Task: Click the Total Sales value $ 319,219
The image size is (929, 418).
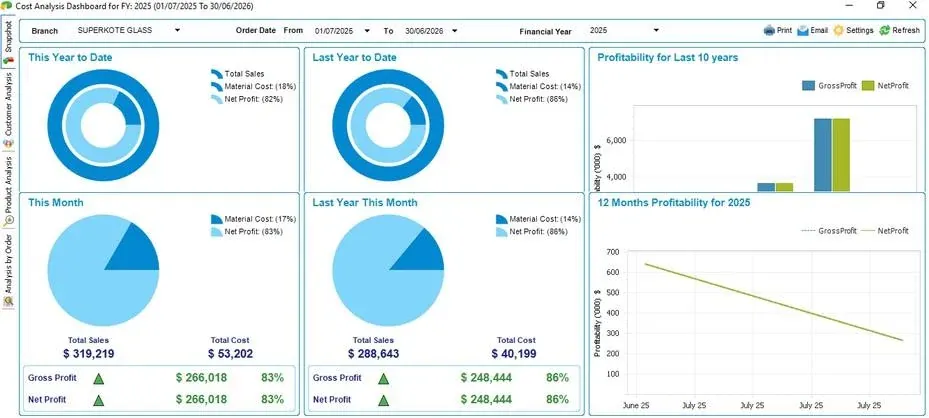Action: click(88, 354)
